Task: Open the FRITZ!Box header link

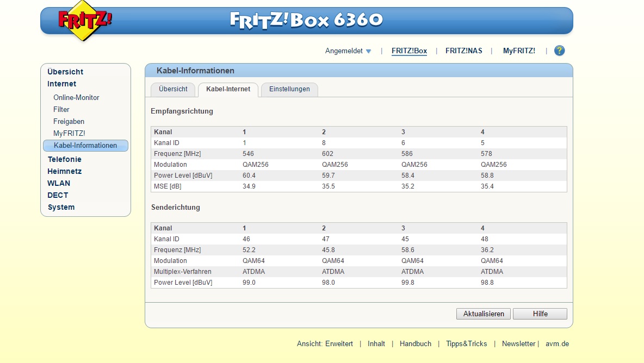Action: 409,51
